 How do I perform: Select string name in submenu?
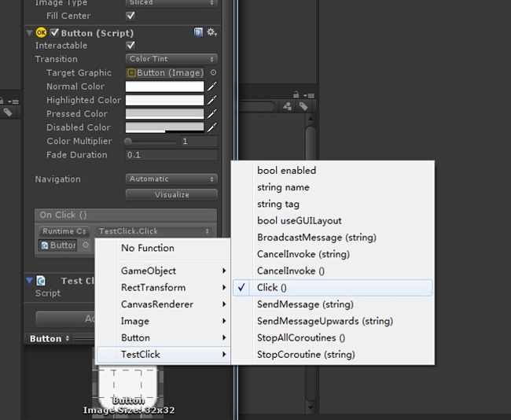[x=333, y=187]
